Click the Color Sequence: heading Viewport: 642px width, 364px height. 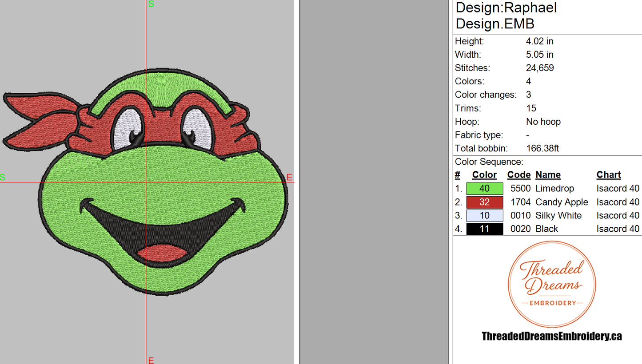coord(489,162)
